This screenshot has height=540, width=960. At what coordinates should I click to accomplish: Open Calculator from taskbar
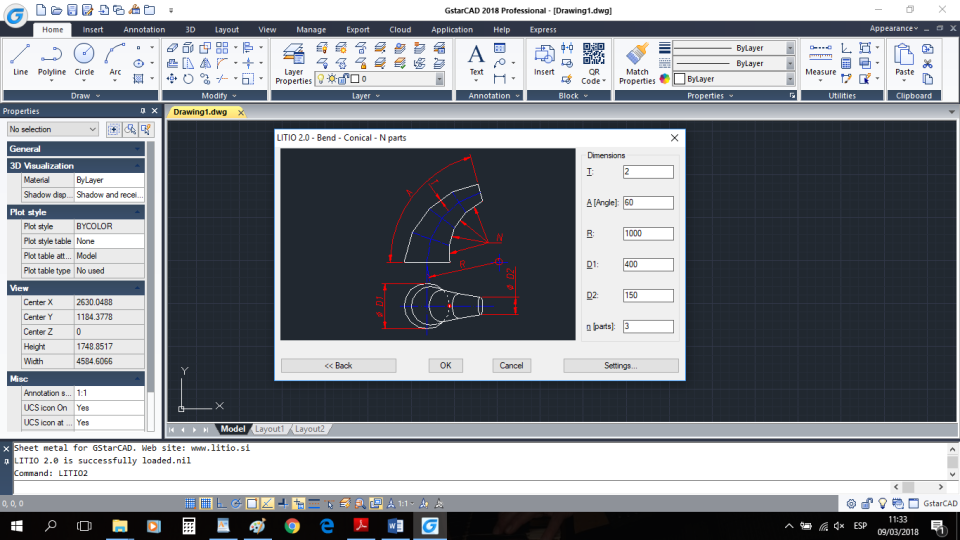point(189,526)
